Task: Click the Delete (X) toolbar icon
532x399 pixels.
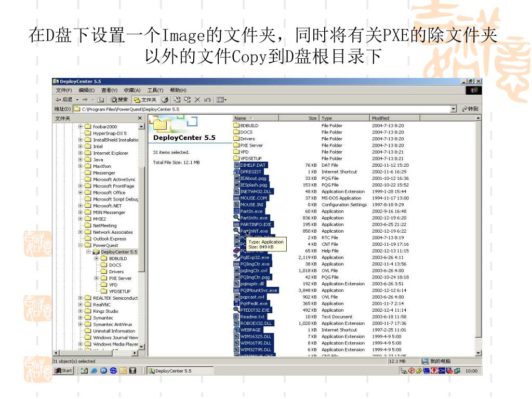Action: (x=197, y=100)
